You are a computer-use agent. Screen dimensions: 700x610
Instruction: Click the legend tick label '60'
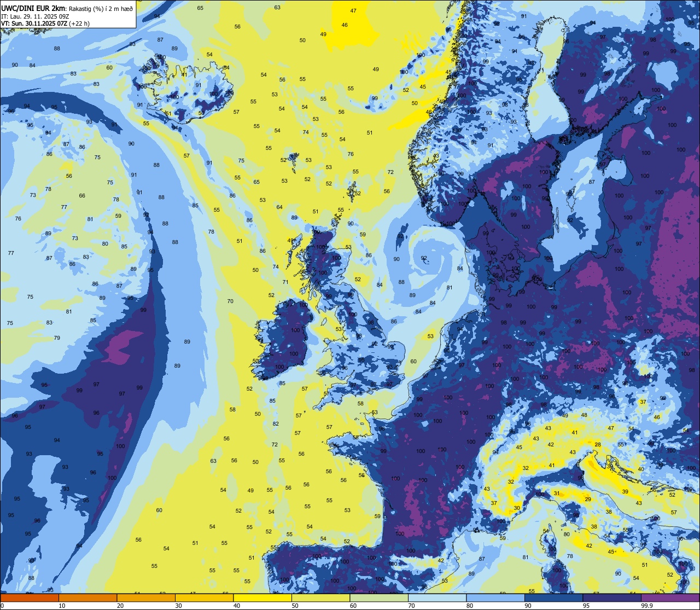click(353, 606)
